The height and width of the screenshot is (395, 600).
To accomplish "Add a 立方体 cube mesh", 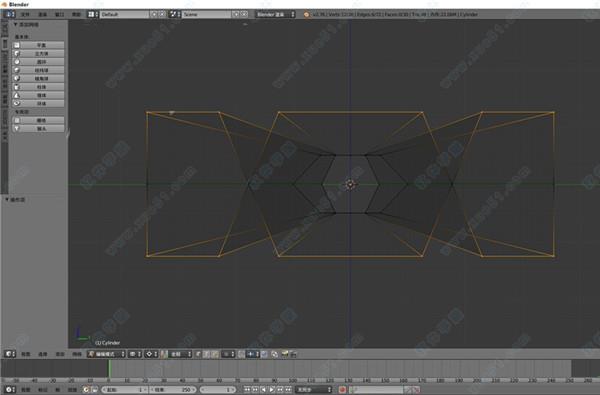I will (38, 54).
